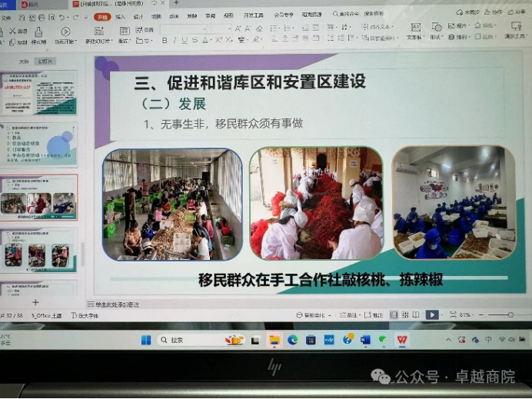Add a new slide with plus button
The height and width of the screenshot is (399, 532).
coord(35,302)
